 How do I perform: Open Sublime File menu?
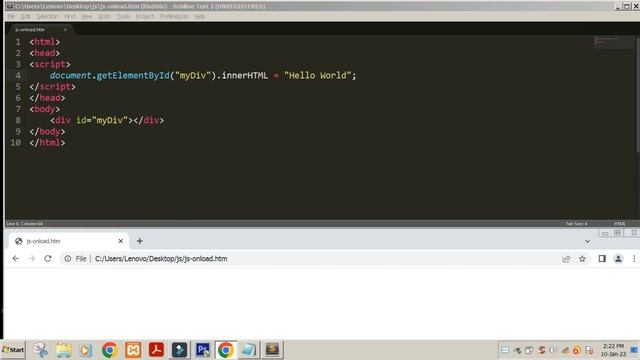(x=11, y=16)
